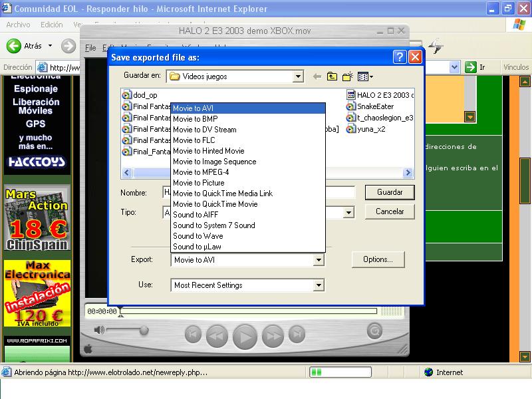Click the Hacktoys banner logo

(x=37, y=162)
